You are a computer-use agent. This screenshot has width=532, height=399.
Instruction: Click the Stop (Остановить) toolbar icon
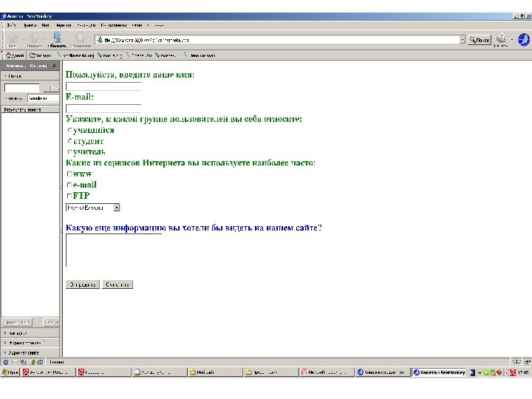pyautogui.click(x=80, y=37)
